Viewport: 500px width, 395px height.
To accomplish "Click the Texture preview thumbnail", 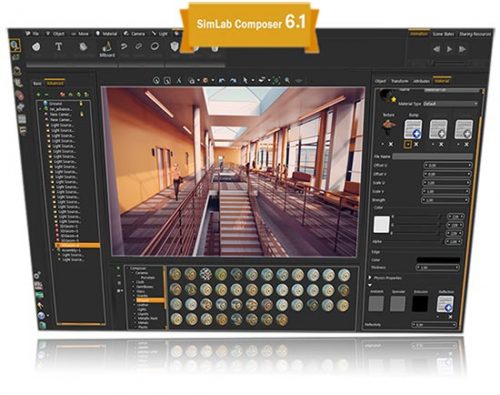I will pyautogui.click(x=389, y=128).
